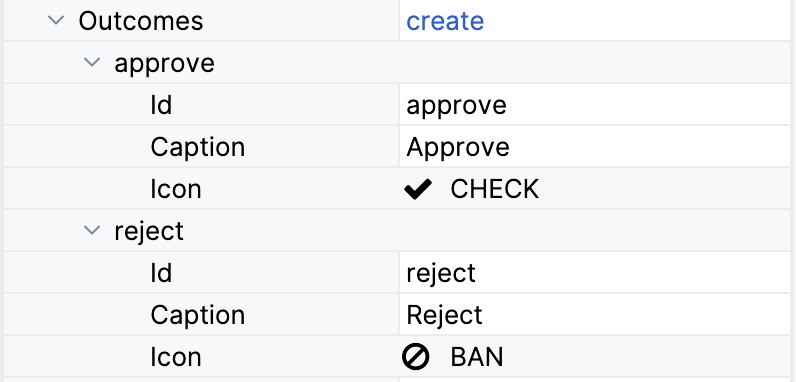The width and height of the screenshot is (796, 382).
Task: Select the Icon label under reject
Action: [x=176, y=357]
